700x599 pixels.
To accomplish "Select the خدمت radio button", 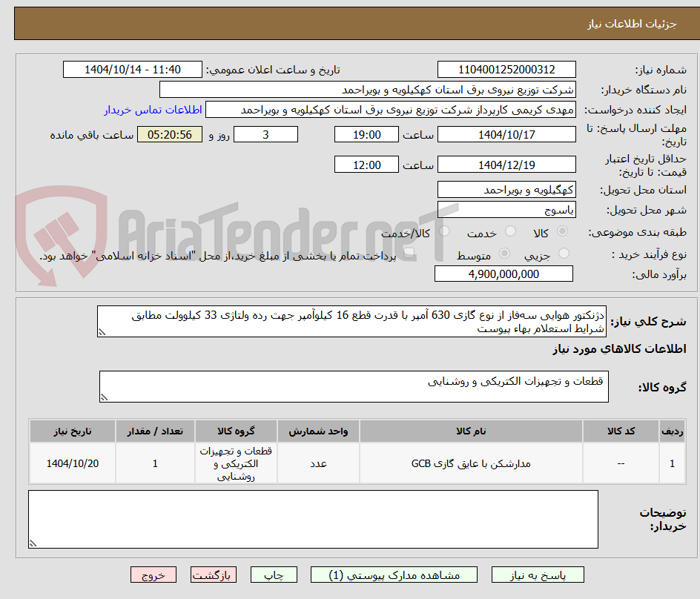I will (x=510, y=231).
